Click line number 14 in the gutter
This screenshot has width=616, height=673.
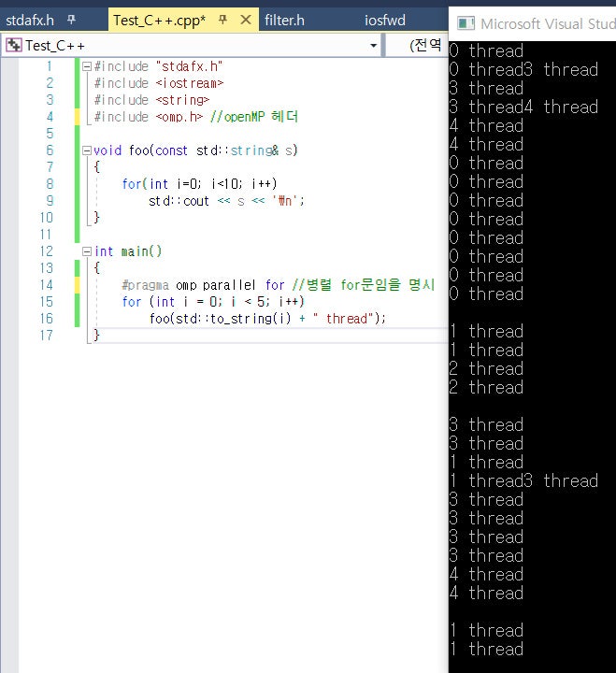47,285
